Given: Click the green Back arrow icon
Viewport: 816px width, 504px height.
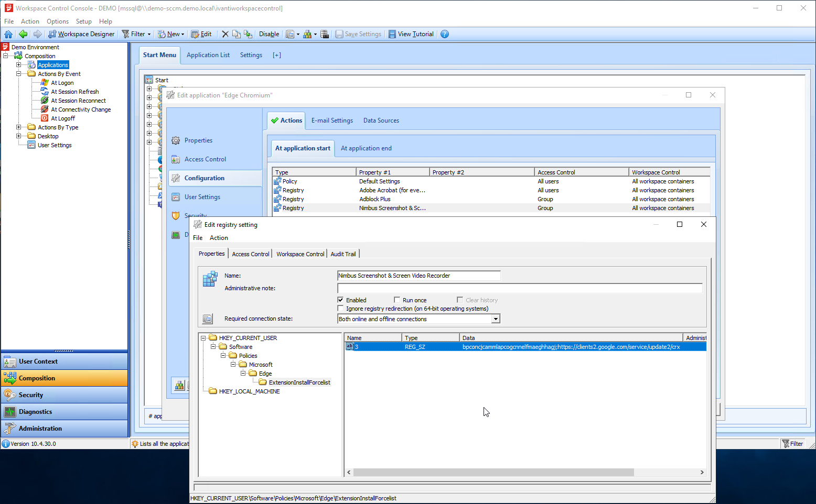Looking at the screenshot, I should pos(23,34).
